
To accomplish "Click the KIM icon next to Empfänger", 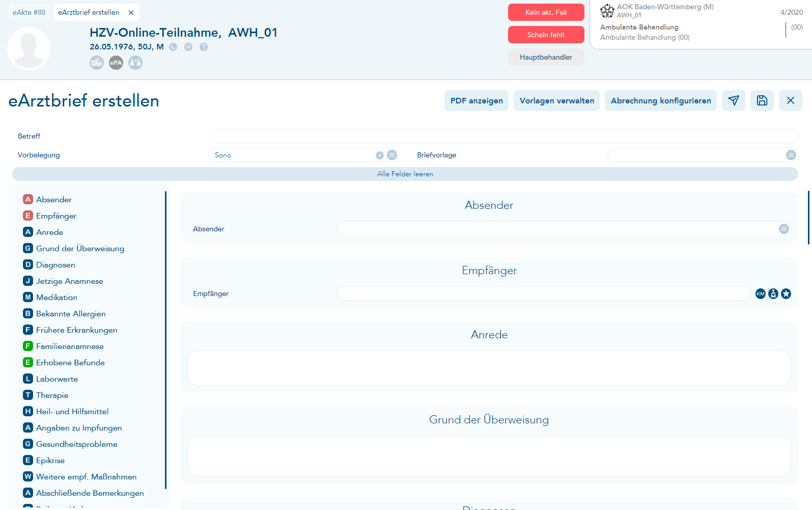I will coord(761,293).
